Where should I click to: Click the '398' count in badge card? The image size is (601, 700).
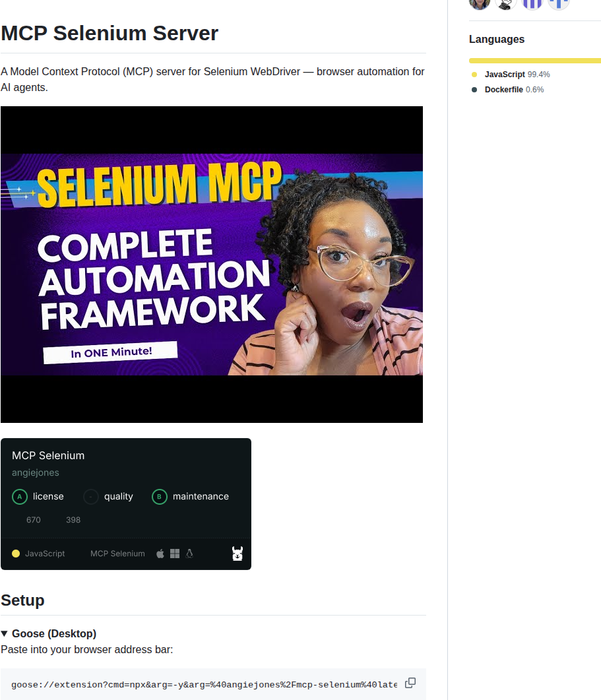pos(73,520)
